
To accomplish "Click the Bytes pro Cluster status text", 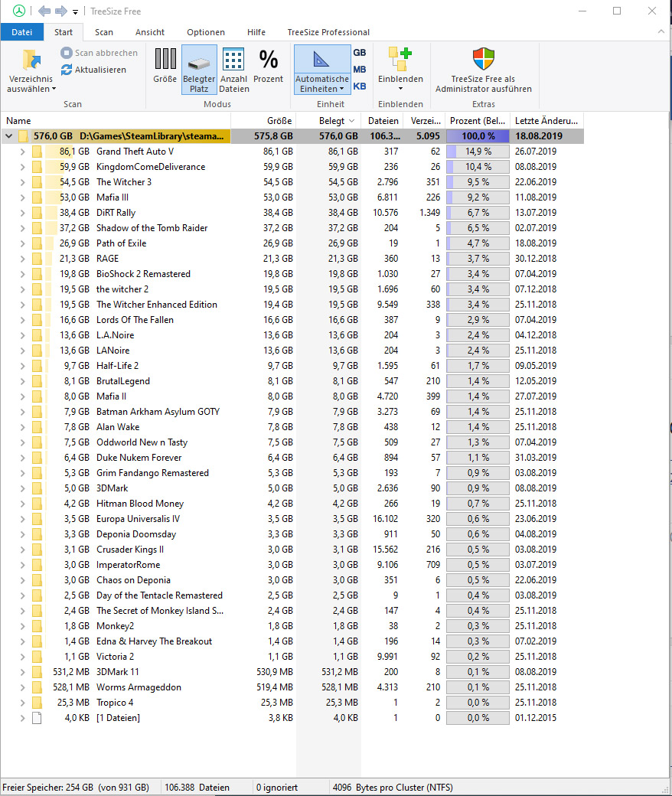I will [393, 788].
